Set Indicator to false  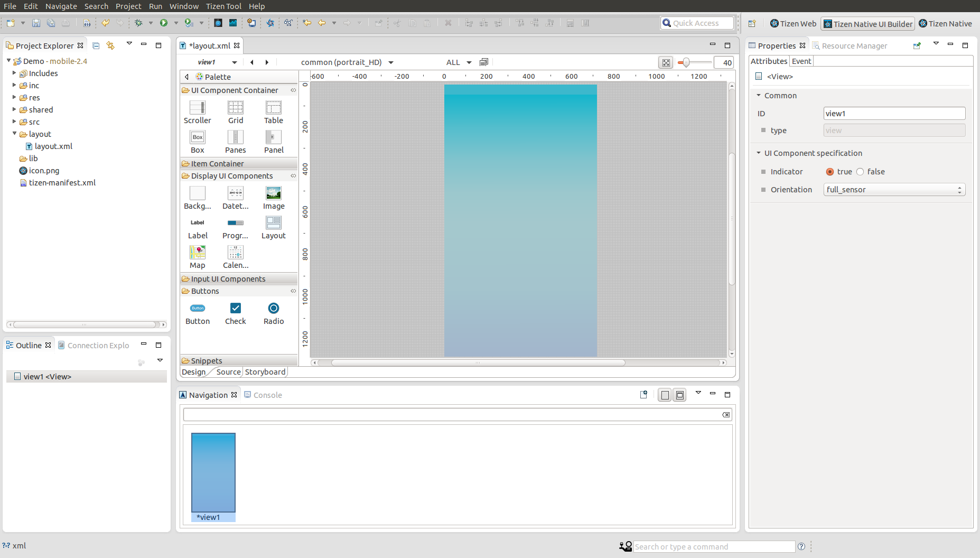tap(860, 172)
